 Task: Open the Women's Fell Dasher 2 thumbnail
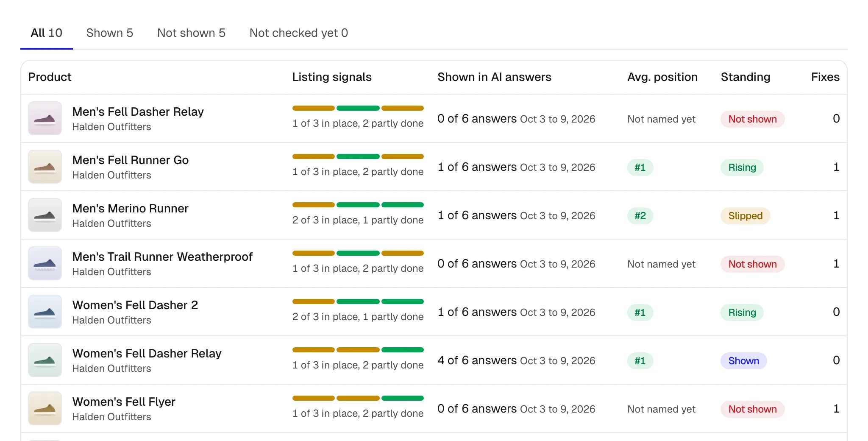(x=45, y=312)
